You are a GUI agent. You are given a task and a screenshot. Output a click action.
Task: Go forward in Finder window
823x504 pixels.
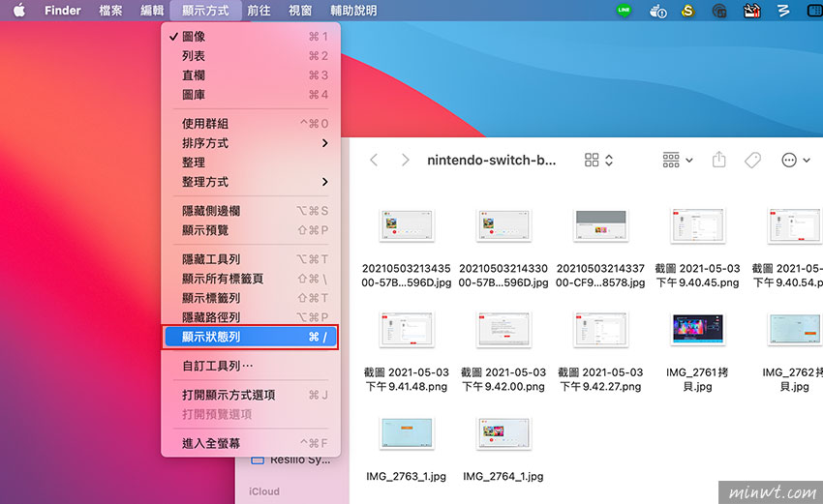tap(405, 160)
